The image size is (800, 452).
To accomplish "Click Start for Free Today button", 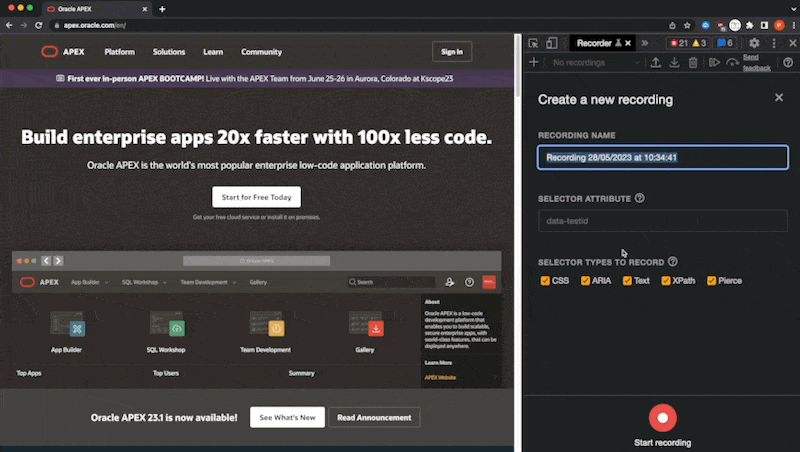I will tap(256, 197).
